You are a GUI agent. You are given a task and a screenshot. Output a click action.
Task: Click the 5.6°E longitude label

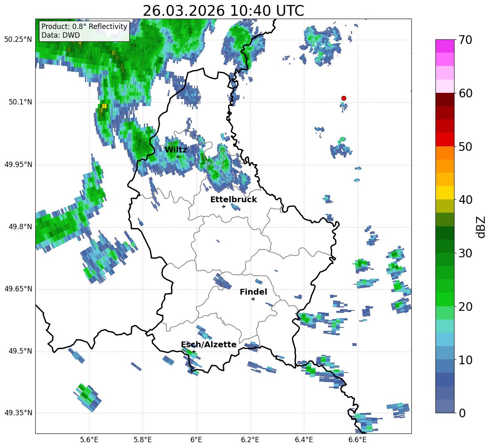pyautogui.click(x=89, y=440)
